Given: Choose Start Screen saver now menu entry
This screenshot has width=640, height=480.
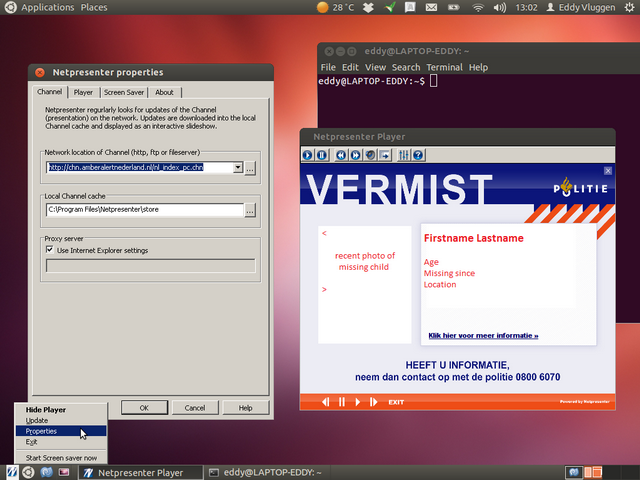Looking at the screenshot, I should 61,458.
